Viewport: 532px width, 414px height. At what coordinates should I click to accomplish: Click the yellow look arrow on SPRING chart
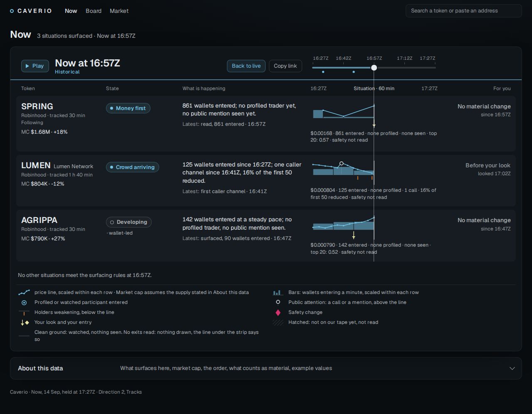[374, 125]
